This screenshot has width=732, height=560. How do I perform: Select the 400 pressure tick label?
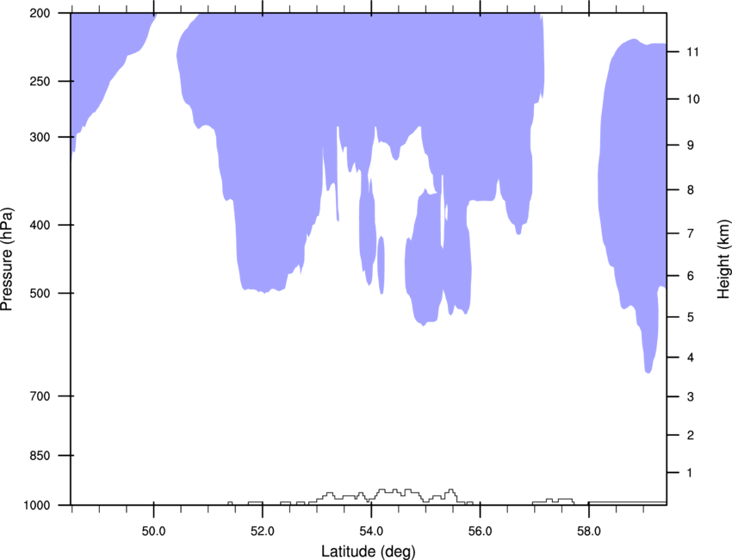(40, 225)
